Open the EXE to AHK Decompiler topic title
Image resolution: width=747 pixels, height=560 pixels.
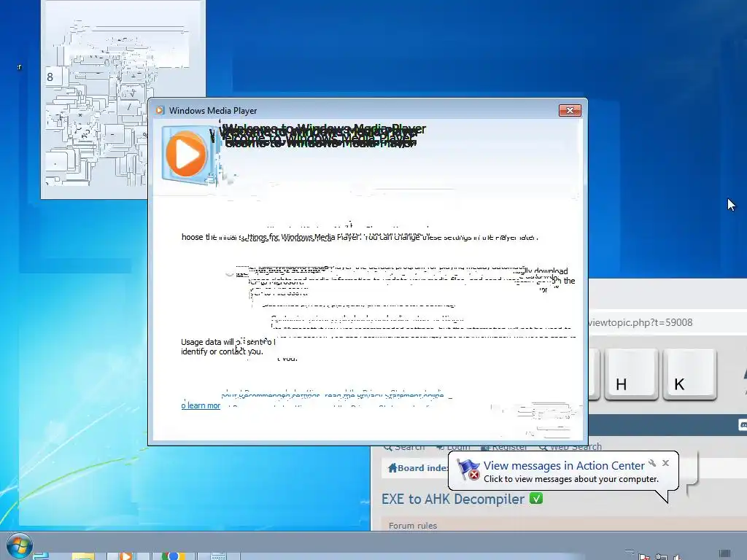(x=452, y=499)
